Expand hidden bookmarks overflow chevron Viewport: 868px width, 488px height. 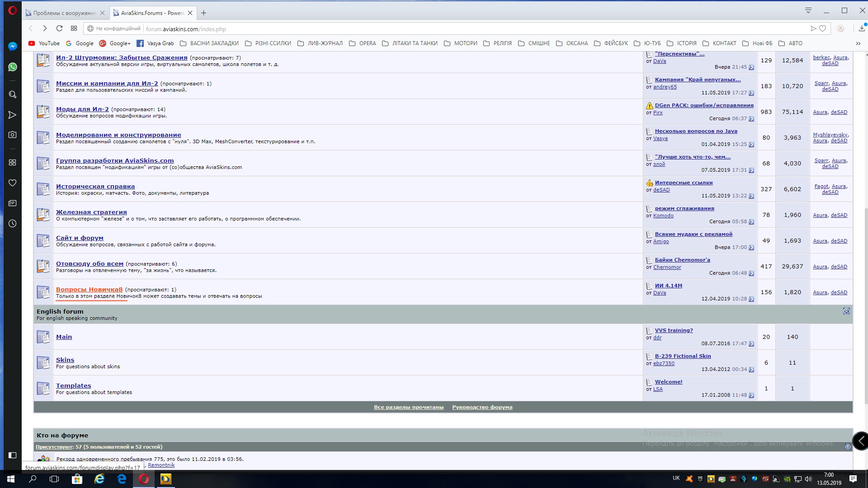[858, 43]
